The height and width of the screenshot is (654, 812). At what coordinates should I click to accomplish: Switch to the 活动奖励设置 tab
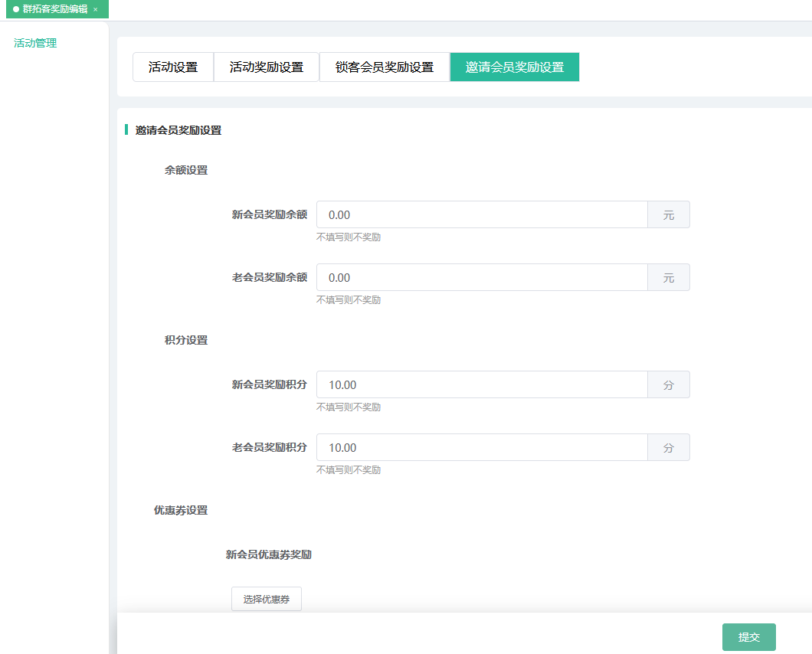click(266, 67)
